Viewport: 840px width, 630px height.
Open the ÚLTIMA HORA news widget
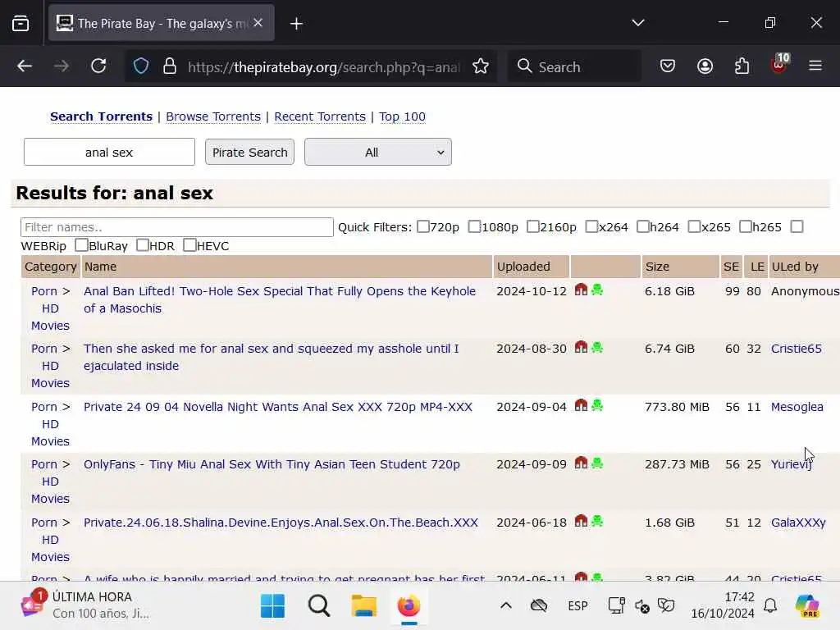[x=85, y=605]
